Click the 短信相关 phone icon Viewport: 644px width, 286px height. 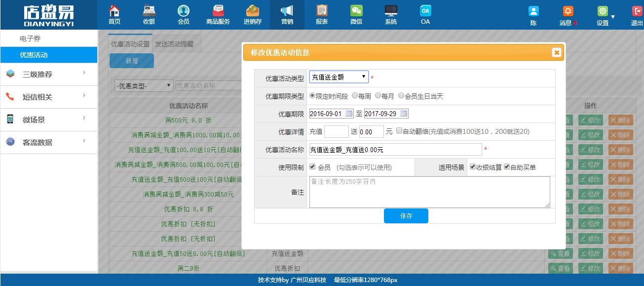[x=10, y=97]
